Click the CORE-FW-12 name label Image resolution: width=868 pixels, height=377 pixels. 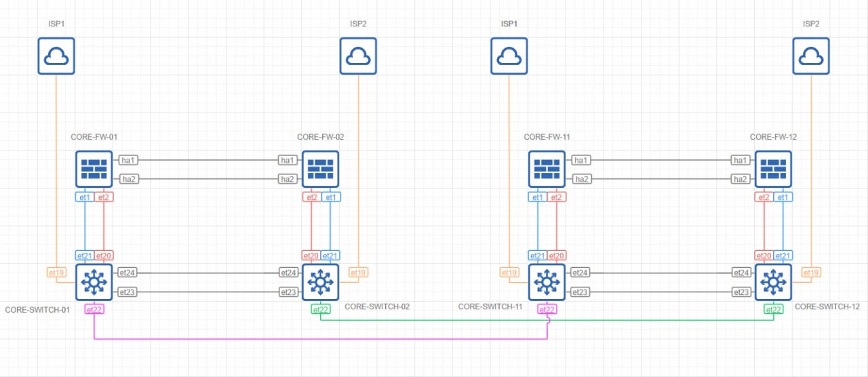(x=774, y=137)
